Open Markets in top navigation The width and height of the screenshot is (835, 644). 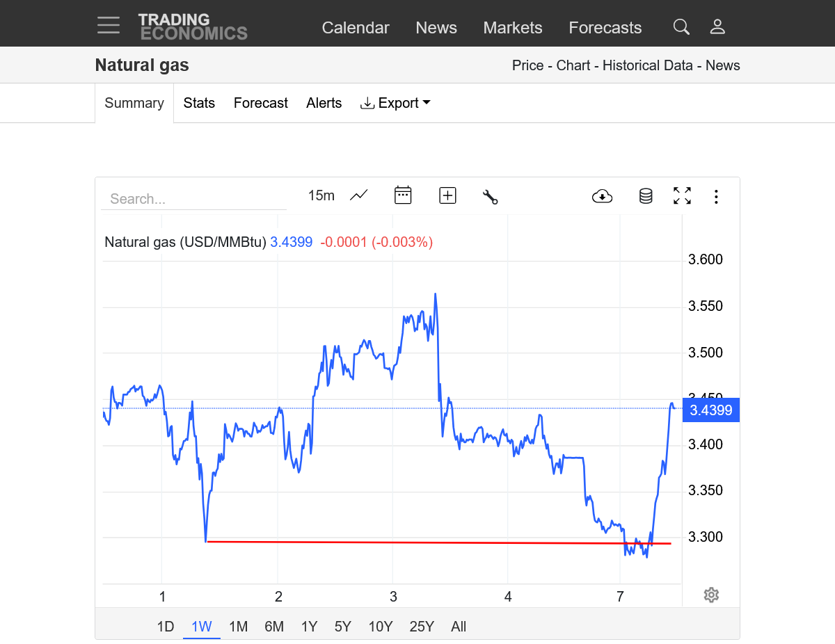pos(513,28)
